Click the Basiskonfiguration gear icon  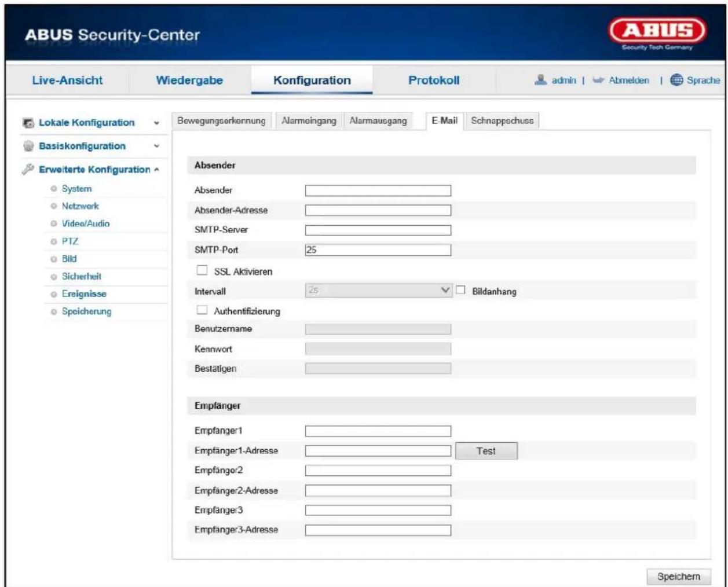click(x=27, y=146)
